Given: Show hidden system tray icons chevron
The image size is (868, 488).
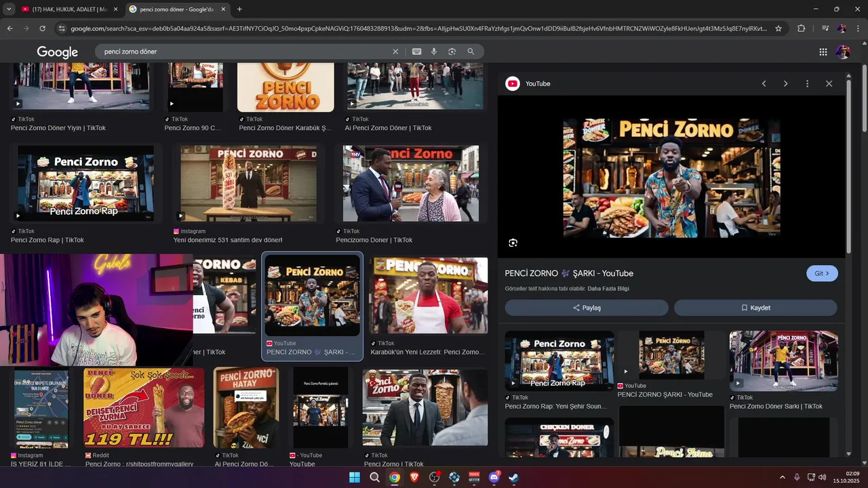Looking at the screenshot, I should point(782,477).
